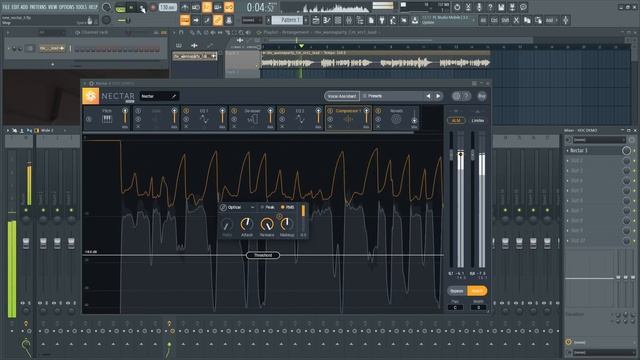
Task: Open the browser toolbar icon
Action: click(360, 20)
